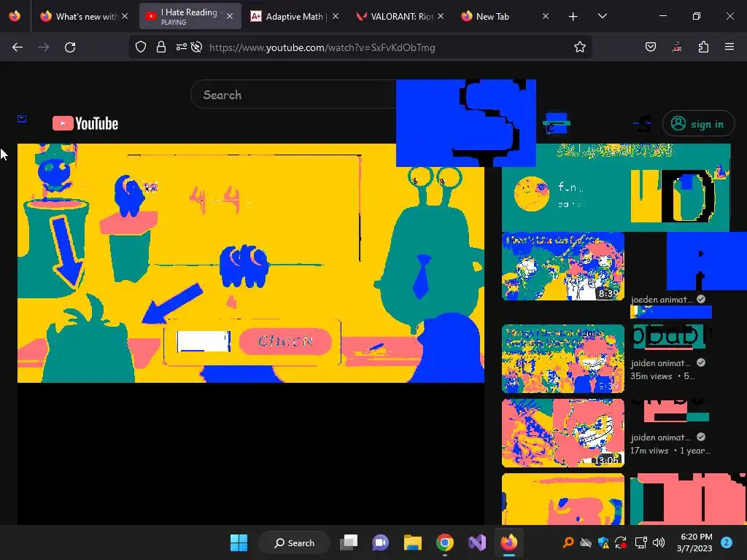Open notification center badge 2
747x560 pixels.
pos(727,542)
